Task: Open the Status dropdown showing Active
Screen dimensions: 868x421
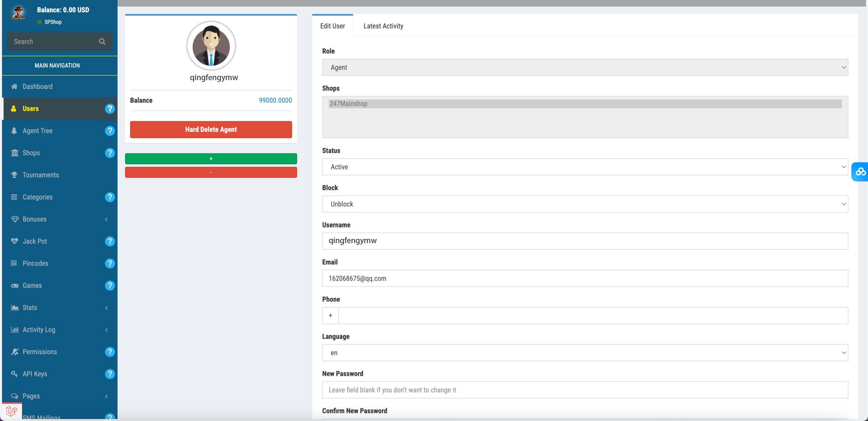Action: (x=585, y=167)
